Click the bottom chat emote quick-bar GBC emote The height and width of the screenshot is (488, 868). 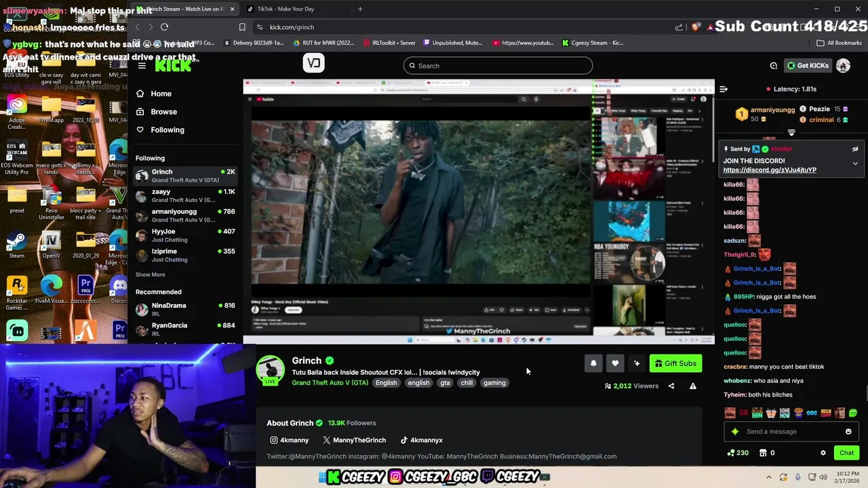(812, 413)
